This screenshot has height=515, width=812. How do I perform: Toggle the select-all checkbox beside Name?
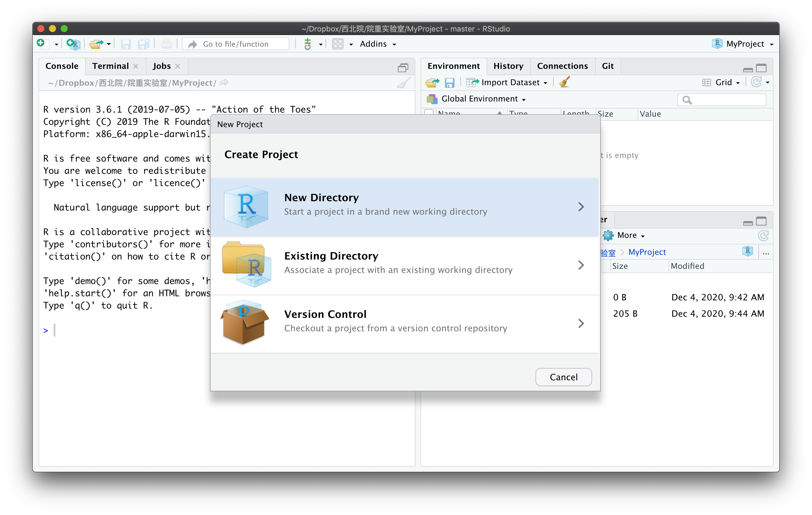429,112
